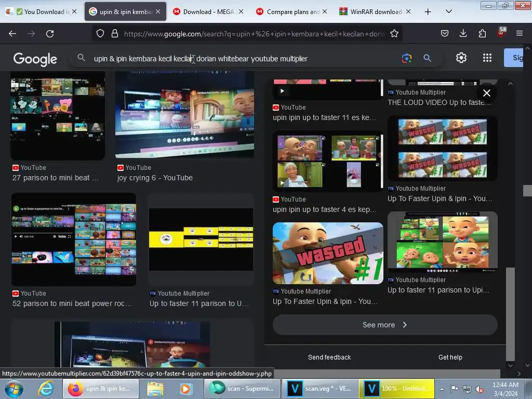
Task: Switch to the 100% - Untitled Vegas window
Action: pos(396,389)
